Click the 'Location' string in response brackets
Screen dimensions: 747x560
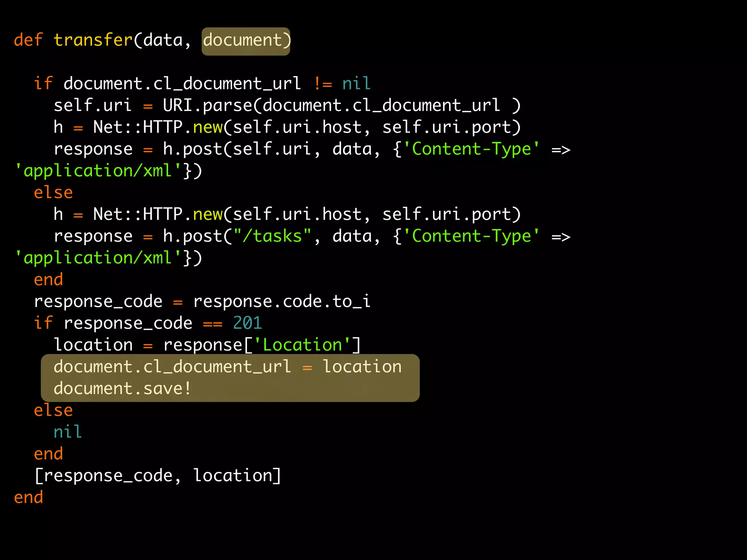click(x=302, y=345)
